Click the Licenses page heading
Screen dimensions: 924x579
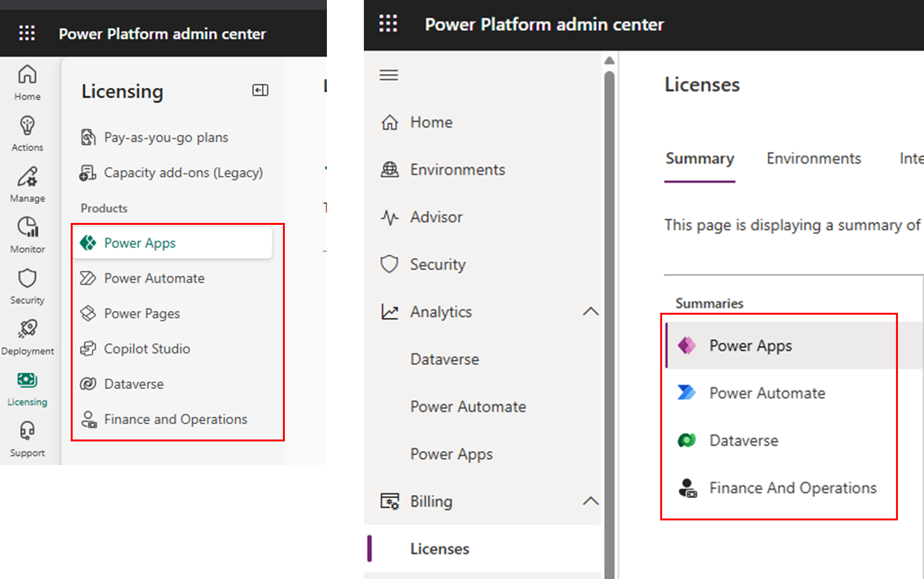click(702, 85)
